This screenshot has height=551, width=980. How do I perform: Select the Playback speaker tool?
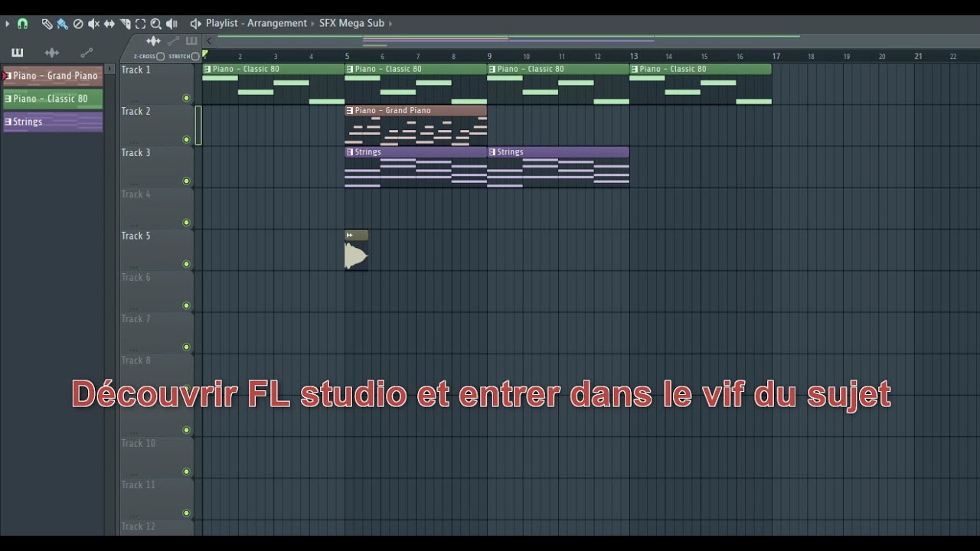pyautogui.click(x=171, y=24)
